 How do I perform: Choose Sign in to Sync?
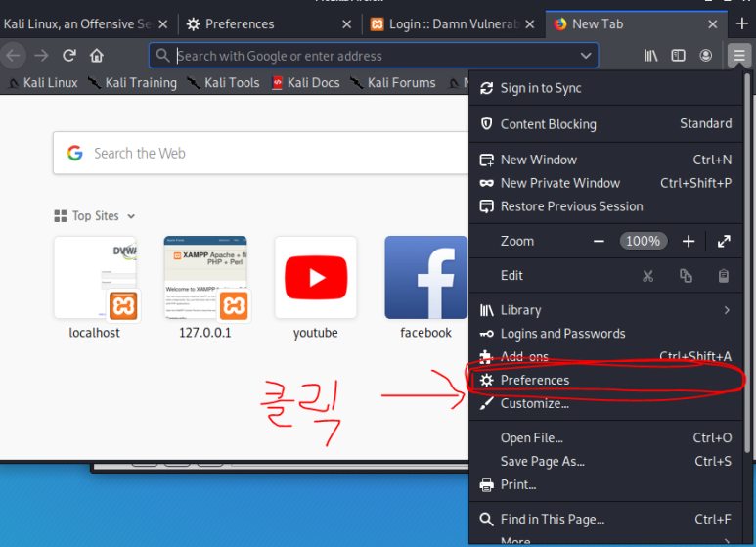[x=605, y=88]
